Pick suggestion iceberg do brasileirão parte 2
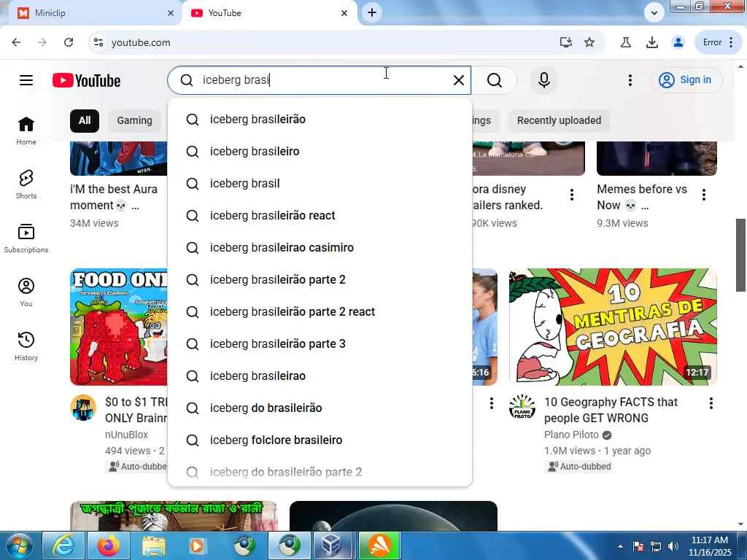The image size is (747, 560). point(320,472)
